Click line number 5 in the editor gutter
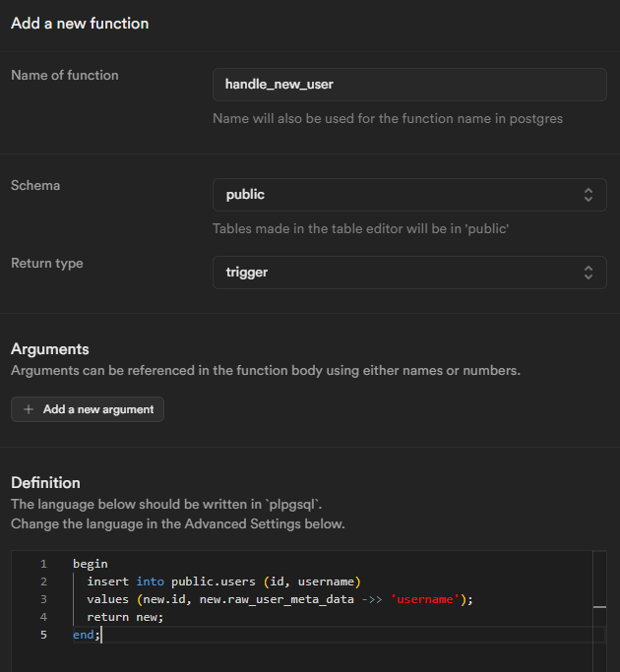This screenshot has width=620, height=672. (43, 635)
